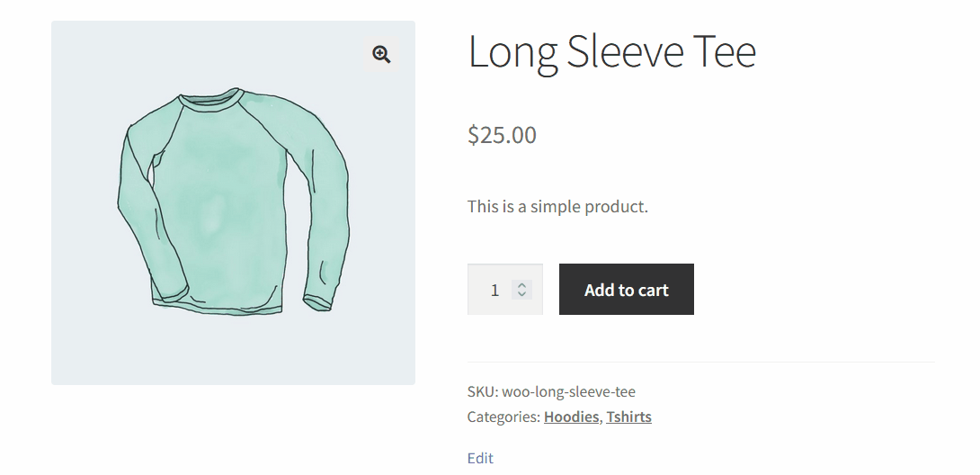The height and width of the screenshot is (475, 980).
Task: Increase quantity with the up arrow
Action: 521,285
